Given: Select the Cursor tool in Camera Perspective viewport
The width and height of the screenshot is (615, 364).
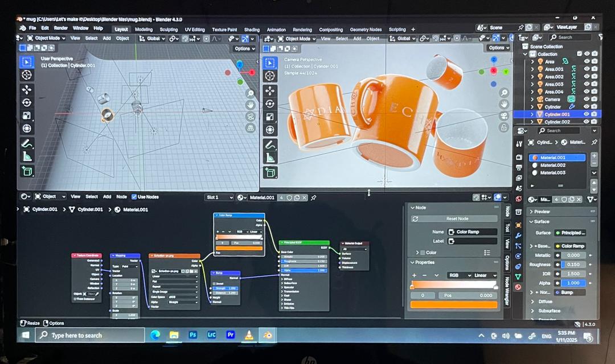Looking at the screenshot, I should 270,76.
